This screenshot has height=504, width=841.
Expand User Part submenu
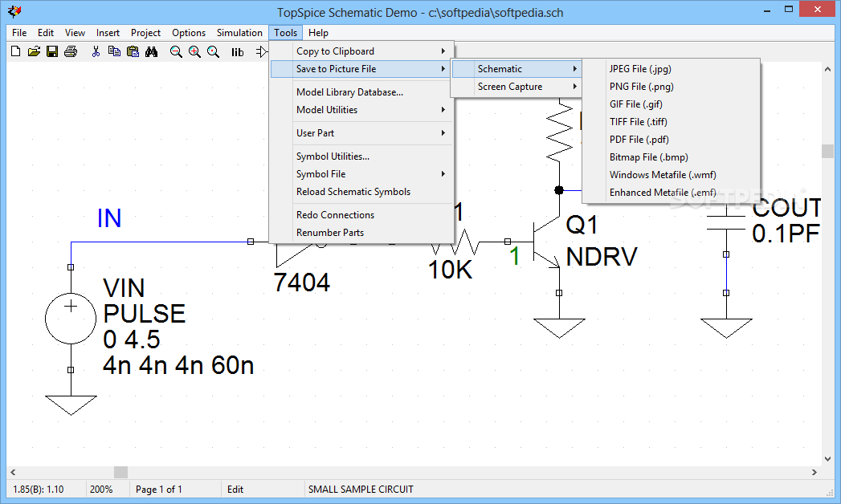[x=362, y=133]
